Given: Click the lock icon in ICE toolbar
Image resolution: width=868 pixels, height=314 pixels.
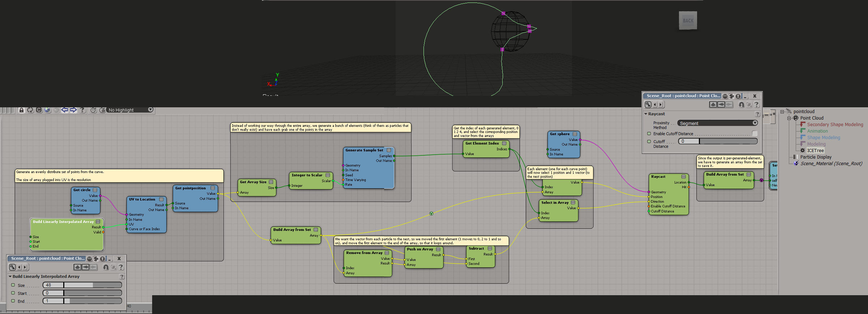Looking at the screenshot, I should point(22,110).
